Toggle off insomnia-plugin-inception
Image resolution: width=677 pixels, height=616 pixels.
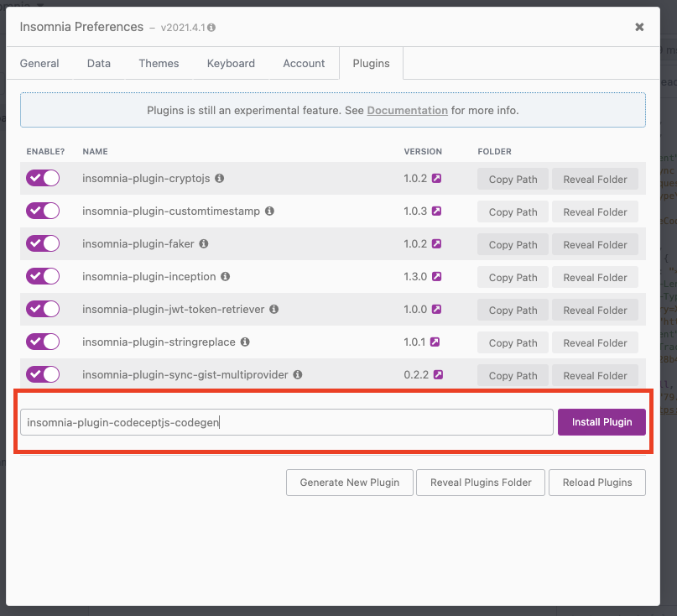pyautogui.click(x=43, y=276)
